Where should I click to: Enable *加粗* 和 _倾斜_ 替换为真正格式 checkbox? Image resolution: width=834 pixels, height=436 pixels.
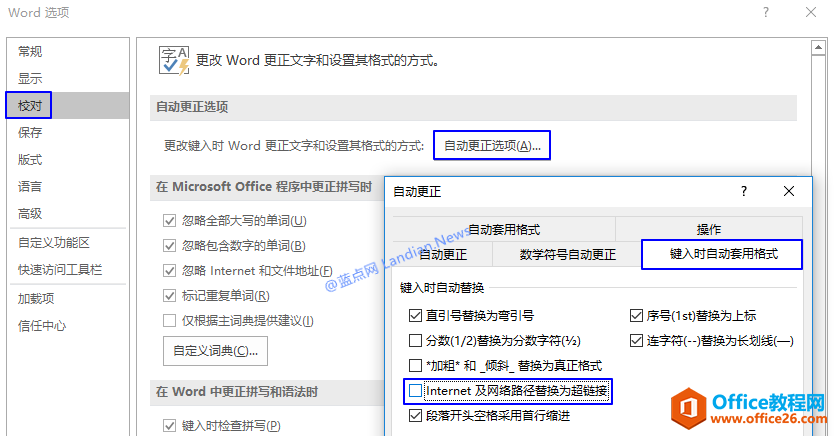415,366
